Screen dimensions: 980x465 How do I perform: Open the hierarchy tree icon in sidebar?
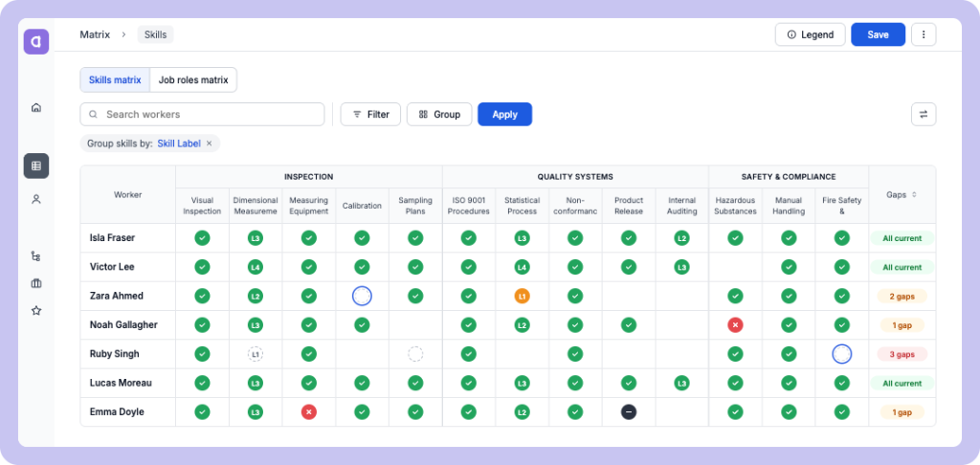[36, 255]
